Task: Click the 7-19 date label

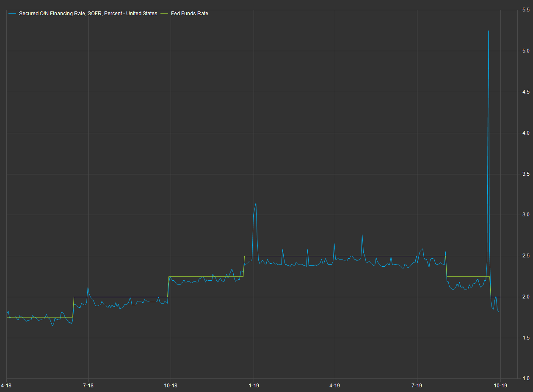Action: click(417, 386)
